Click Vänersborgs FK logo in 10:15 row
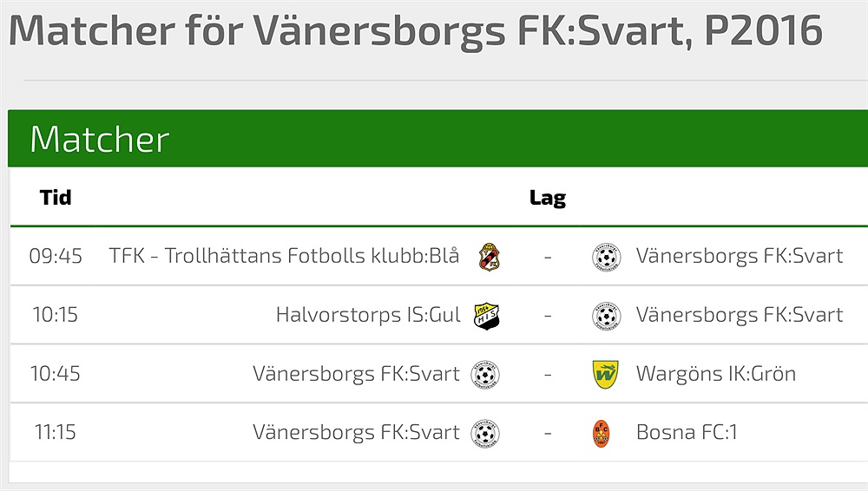The width and height of the screenshot is (868, 491). click(606, 316)
